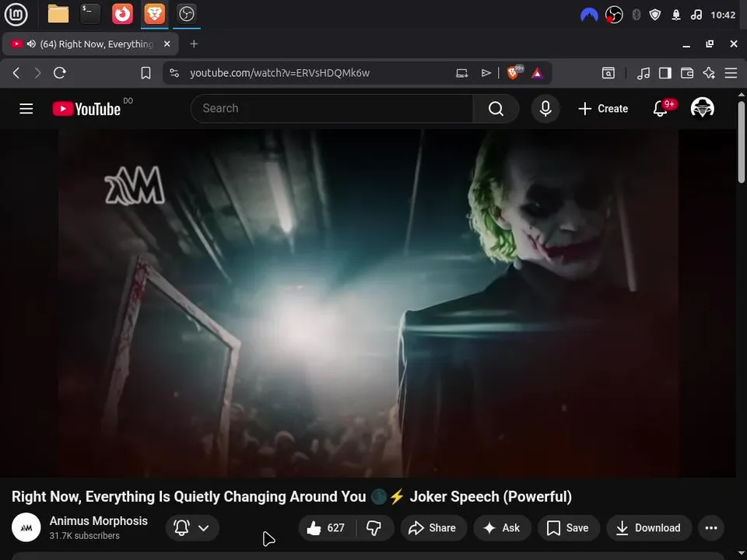Check the 10:42 clock in the panel
This screenshot has width=747, height=560.
click(723, 15)
